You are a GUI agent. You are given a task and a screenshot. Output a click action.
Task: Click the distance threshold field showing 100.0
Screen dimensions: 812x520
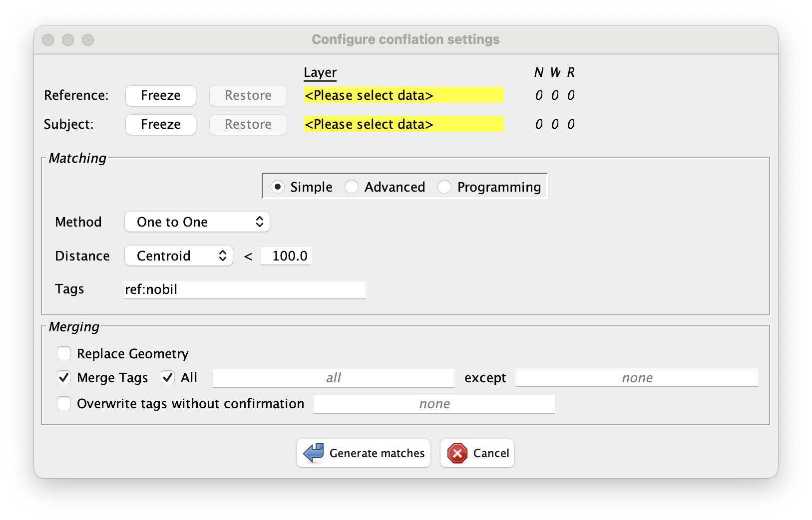point(286,256)
